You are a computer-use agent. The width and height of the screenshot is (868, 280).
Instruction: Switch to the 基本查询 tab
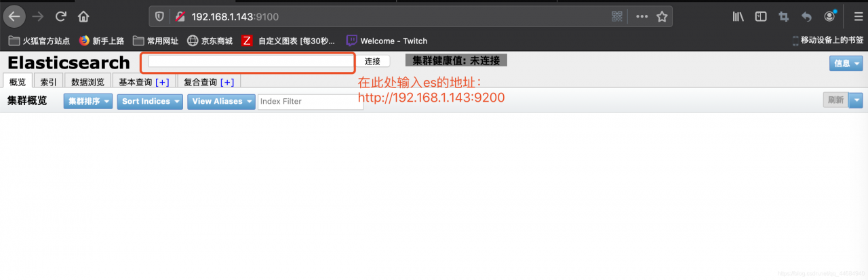click(136, 82)
